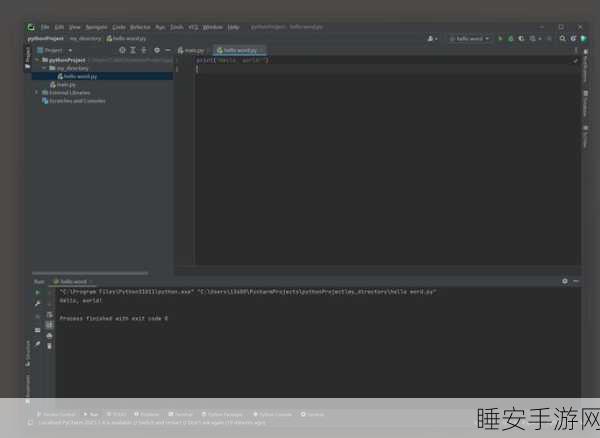Screen dimensions: 600x438
Task: Open the Refactor menu
Action: coord(140,27)
